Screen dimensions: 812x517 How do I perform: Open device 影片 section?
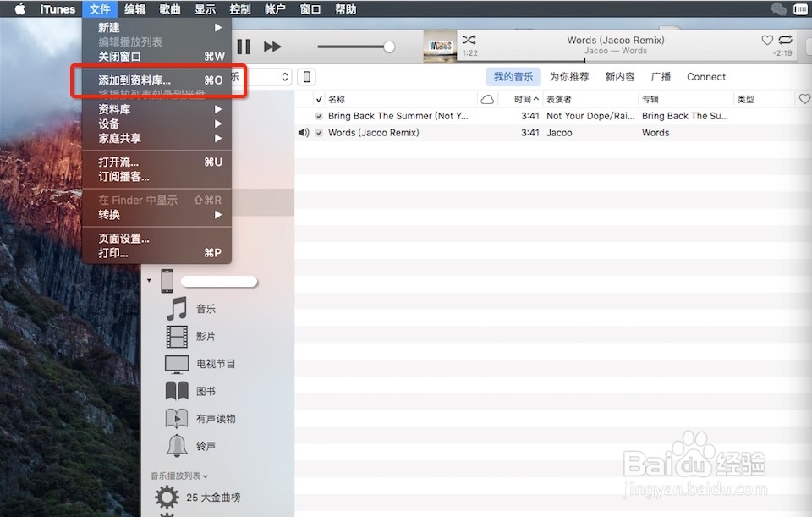(206, 336)
